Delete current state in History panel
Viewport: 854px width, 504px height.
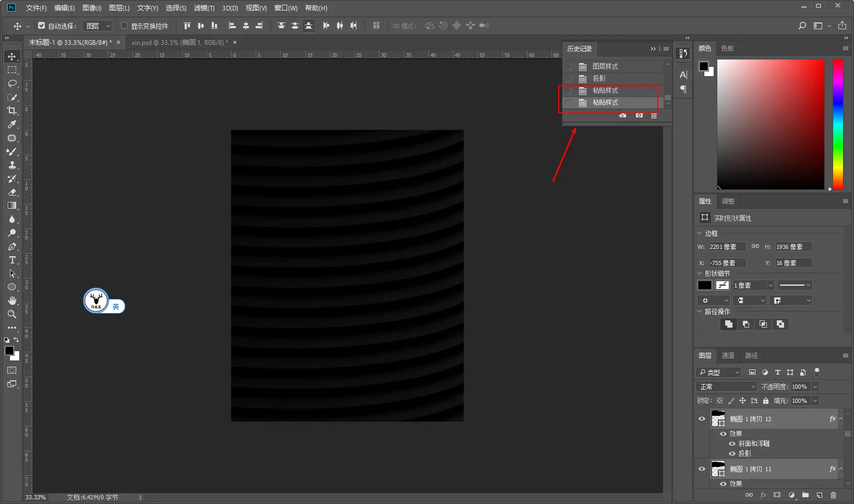pyautogui.click(x=654, y=115)
